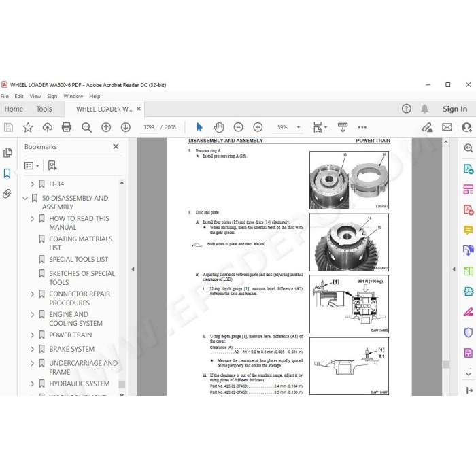Screen dimensions: 476x476
Task: Expand UNDERCARRIAGE AND FRAME bookmark
Action: [x=32, y=363]
